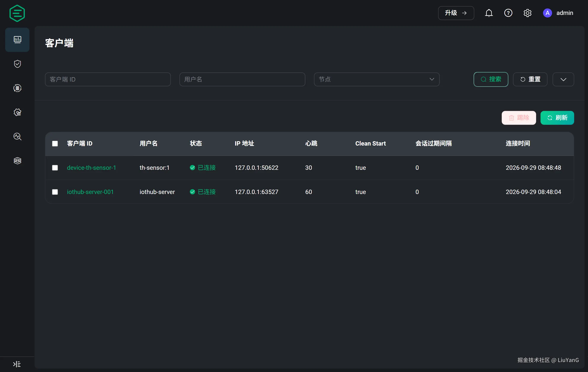Screen dimensions: 588x372
Task: Click IP address 127.0.0.1:50622
Action: pyautogui.click(x=256, y=168)
